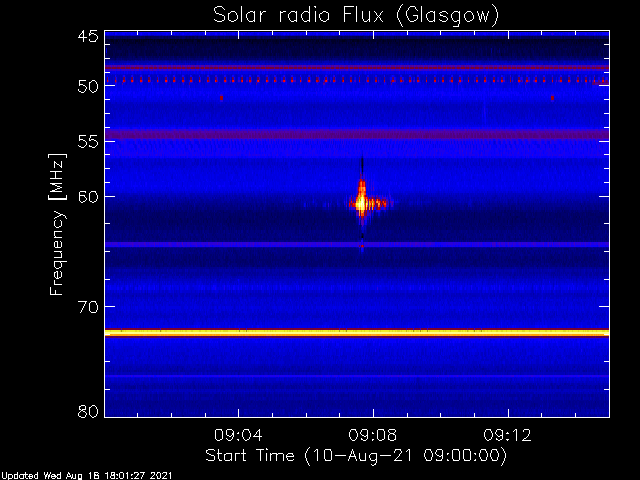The height and width of the screenshot is (480, 640).
Task: Click the 80 frequency tick label
Action: pyautogui.click(x=88, y=411)
